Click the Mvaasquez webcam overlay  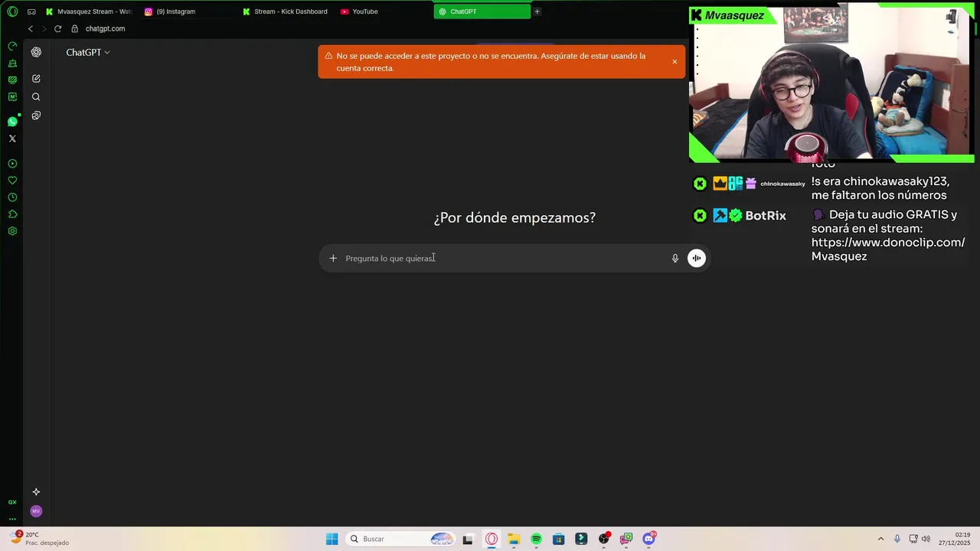[x=831, y=84]
